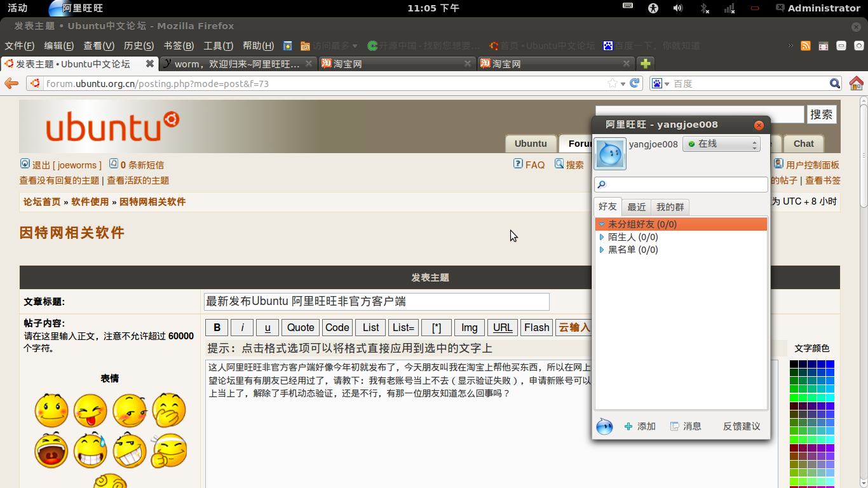Switch to the worm，欢迎归来 tab
Image resolution: width=868 pixels, height=488 pixels.
238,64
